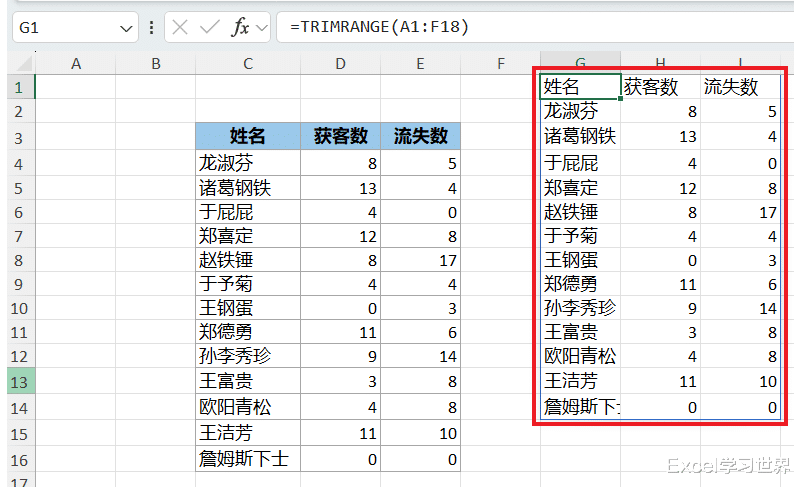Click header cell 获客数 in column D

(x=341, y=136)
